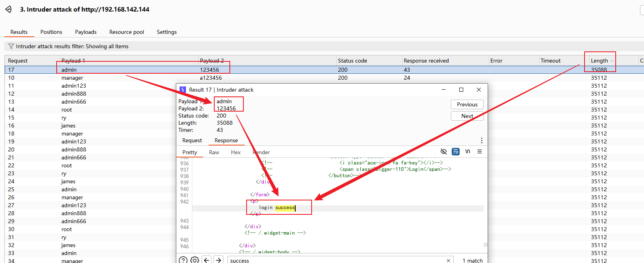Screen dimensions: 644x263
Task: Switch to the Hex view tab
Action: [x=236, y=152]
